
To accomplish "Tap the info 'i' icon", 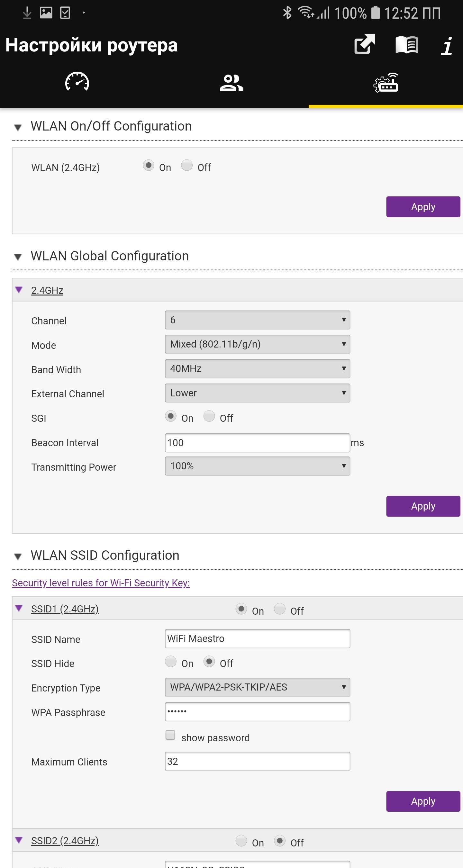I will click(x=447, y=45).
